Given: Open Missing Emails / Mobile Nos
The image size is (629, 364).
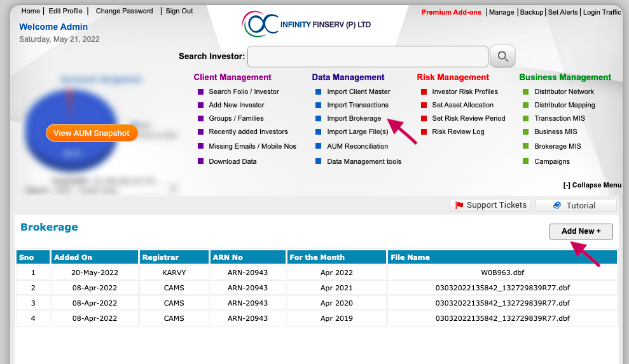Looking at the screenshot, I should click(252, 146).
